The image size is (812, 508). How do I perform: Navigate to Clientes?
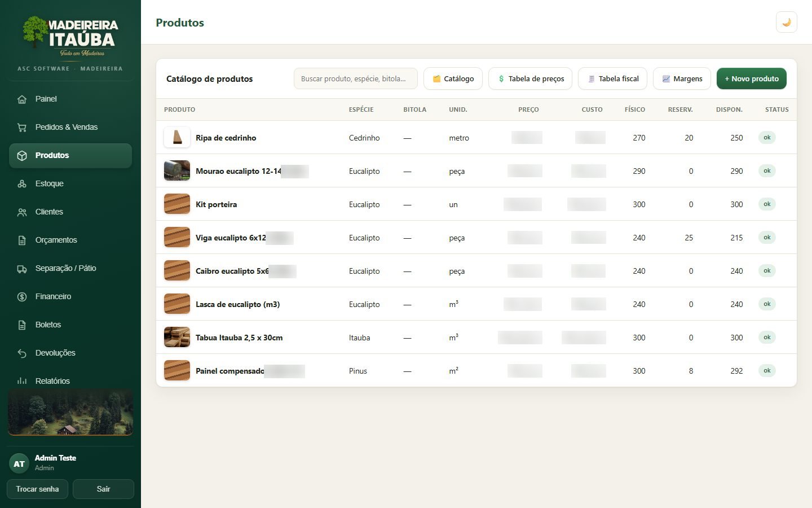click(70, 212)
